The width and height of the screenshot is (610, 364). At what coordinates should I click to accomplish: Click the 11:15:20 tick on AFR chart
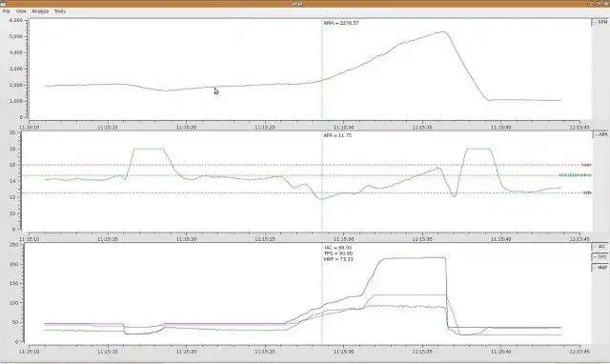click(187, 239)
